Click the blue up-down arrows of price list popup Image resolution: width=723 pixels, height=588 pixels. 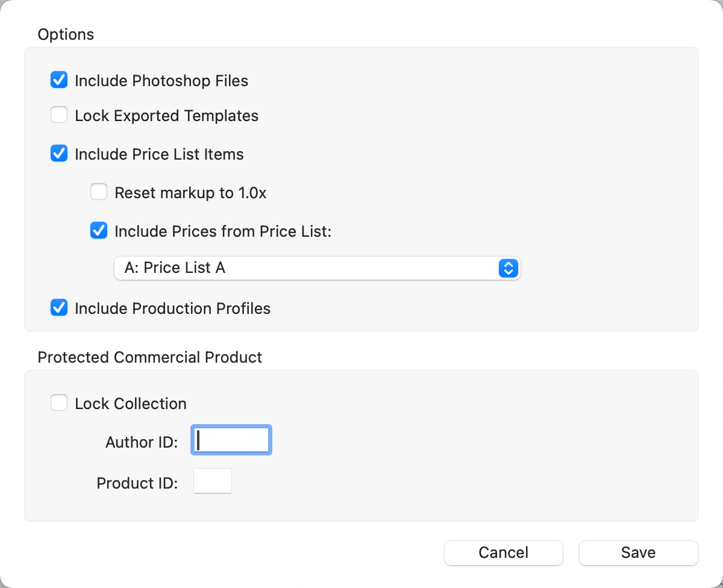coord(509,268)
